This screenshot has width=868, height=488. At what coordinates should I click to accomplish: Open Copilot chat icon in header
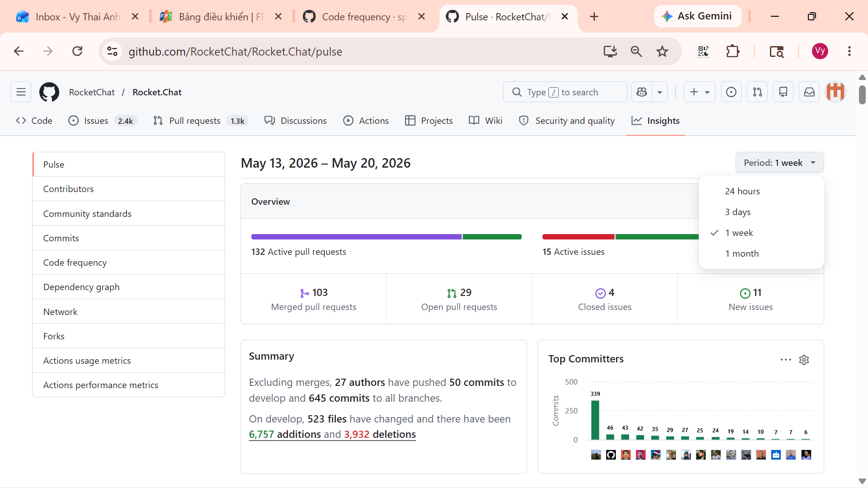[642, 92]
